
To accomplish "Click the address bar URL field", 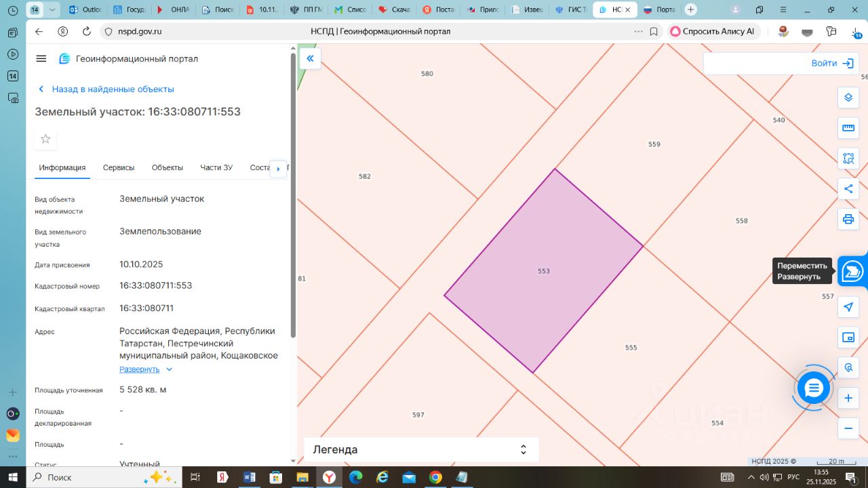I will click(380, 31).
